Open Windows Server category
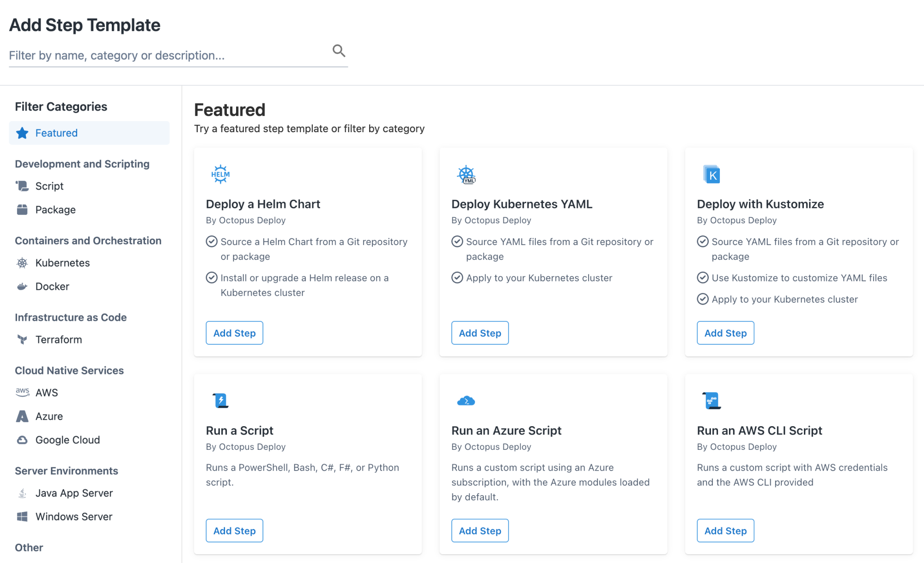Viewport: 924px width, 563px height. click(x=89, y=517)
